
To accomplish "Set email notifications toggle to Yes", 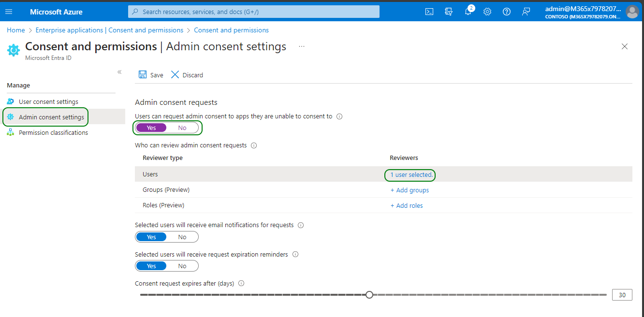I will (x=151, y=237).
